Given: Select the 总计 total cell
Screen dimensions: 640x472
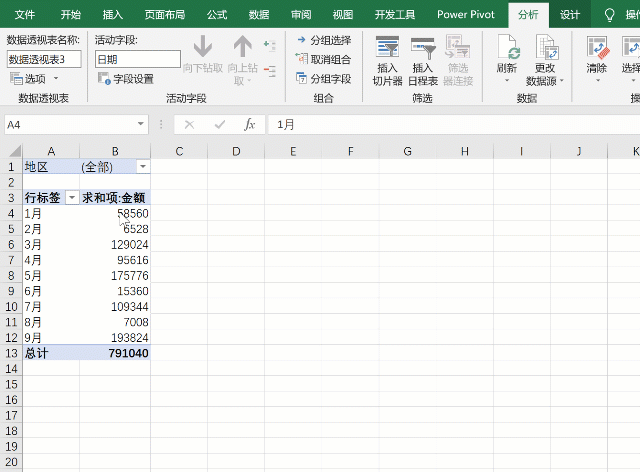Looking at the screenshot, I should (x=51, y=353).
